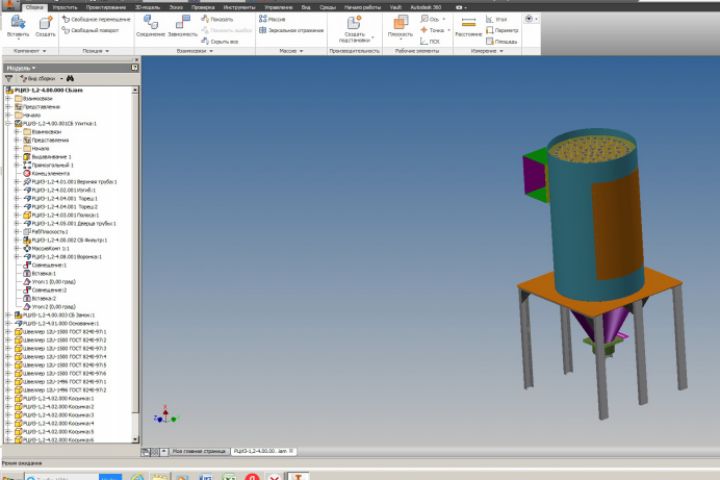Click browser scrollbar up arrow

(x=135, y=90)
